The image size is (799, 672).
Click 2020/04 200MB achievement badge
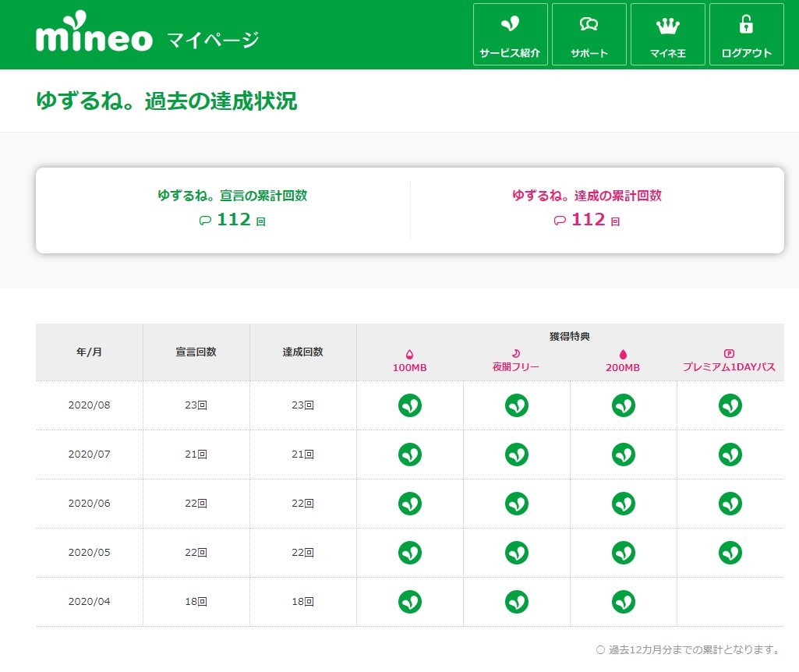(623, 601)
